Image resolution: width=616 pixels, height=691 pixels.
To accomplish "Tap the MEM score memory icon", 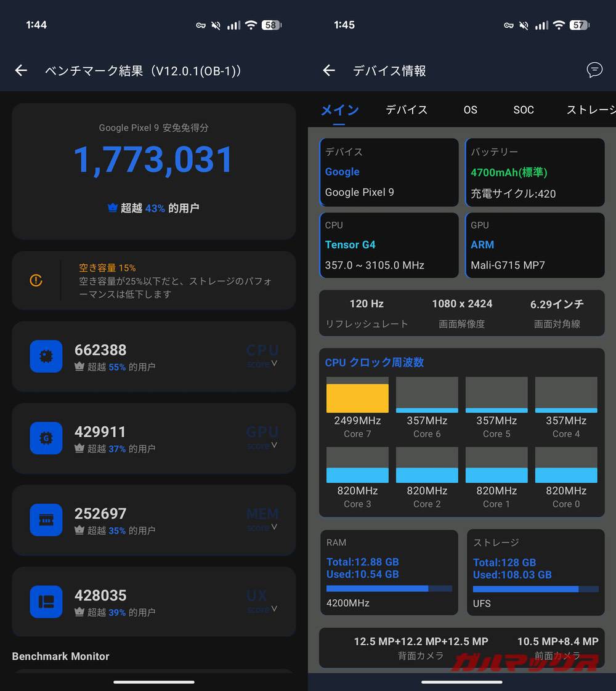I will (46, 520).
